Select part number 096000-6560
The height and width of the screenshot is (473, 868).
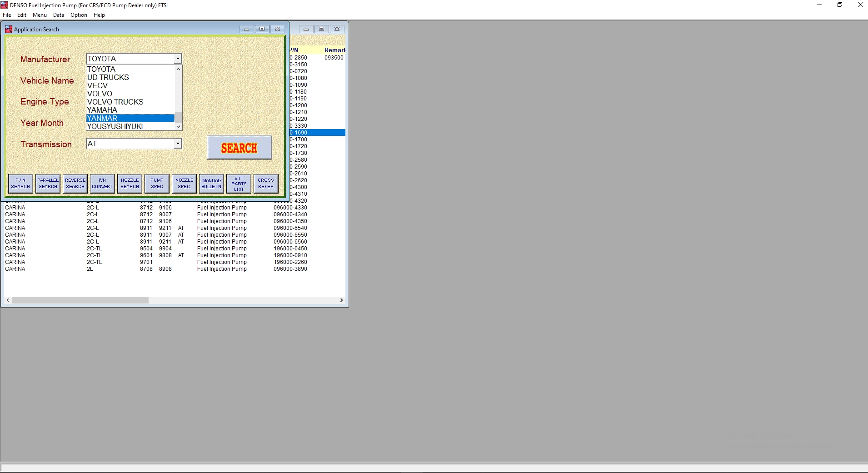(290, 242)
